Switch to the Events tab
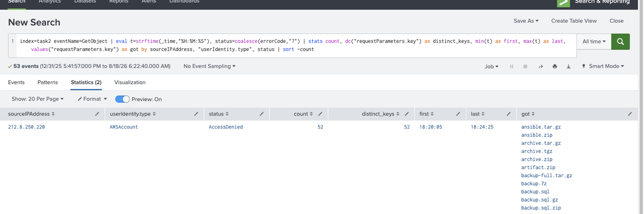 pos(16,82)
